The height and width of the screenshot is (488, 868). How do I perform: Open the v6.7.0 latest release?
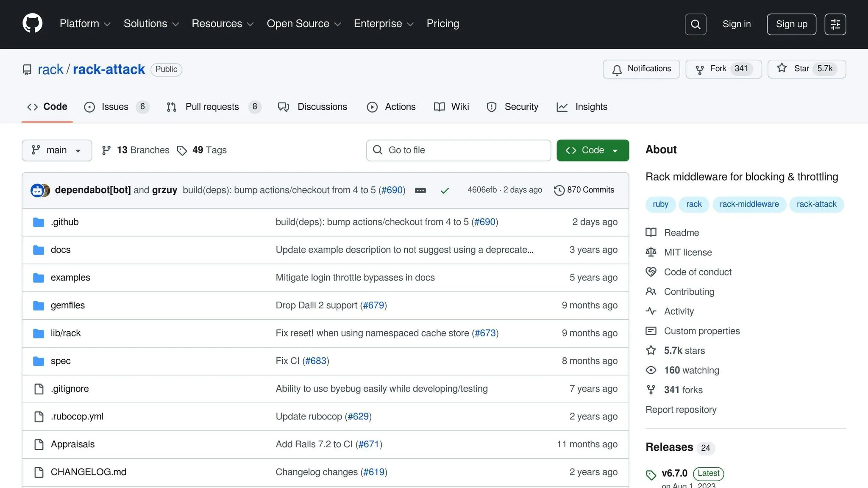pos(674,474)
